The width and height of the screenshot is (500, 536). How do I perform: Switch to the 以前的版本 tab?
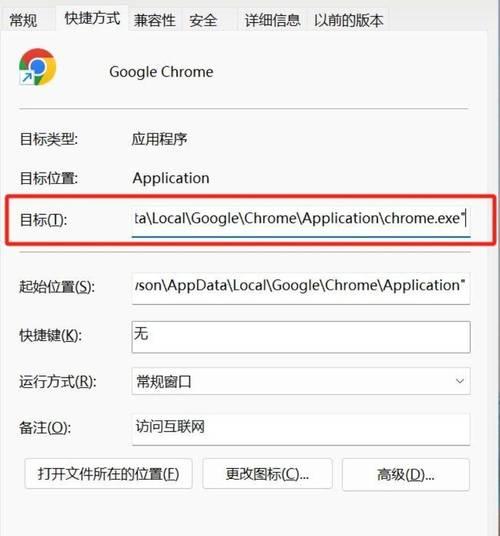coord(348,20)
